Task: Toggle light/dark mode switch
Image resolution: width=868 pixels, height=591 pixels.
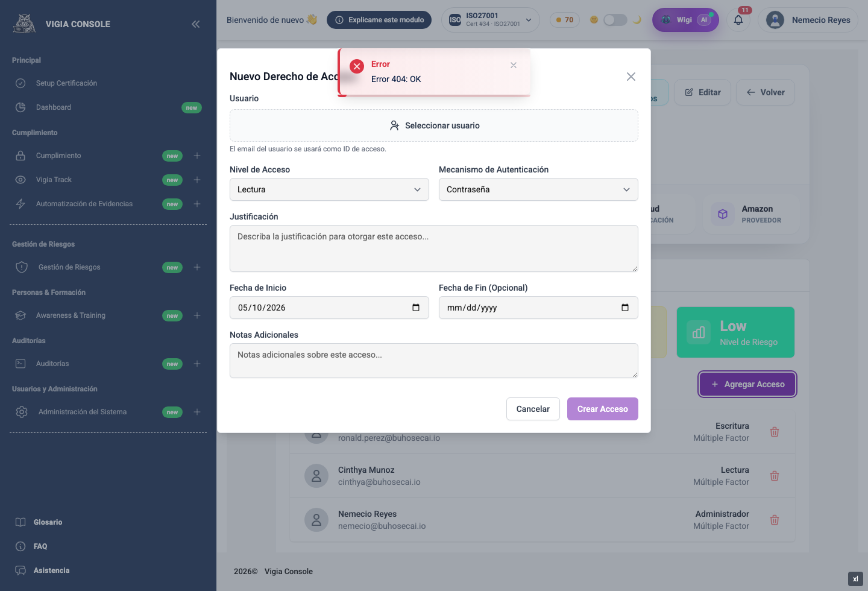Action: (615, 20)
